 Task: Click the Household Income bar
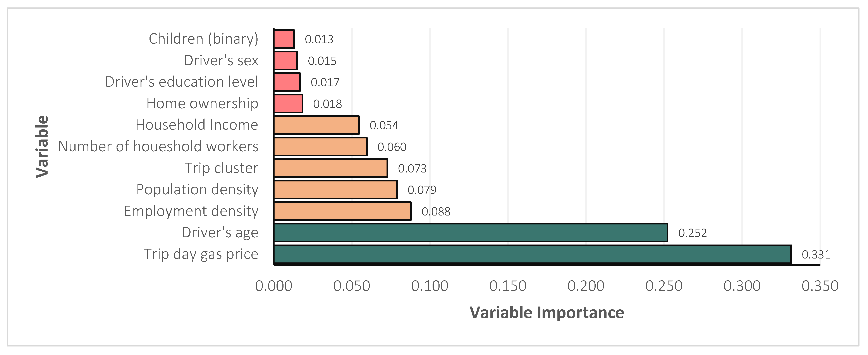316,125
